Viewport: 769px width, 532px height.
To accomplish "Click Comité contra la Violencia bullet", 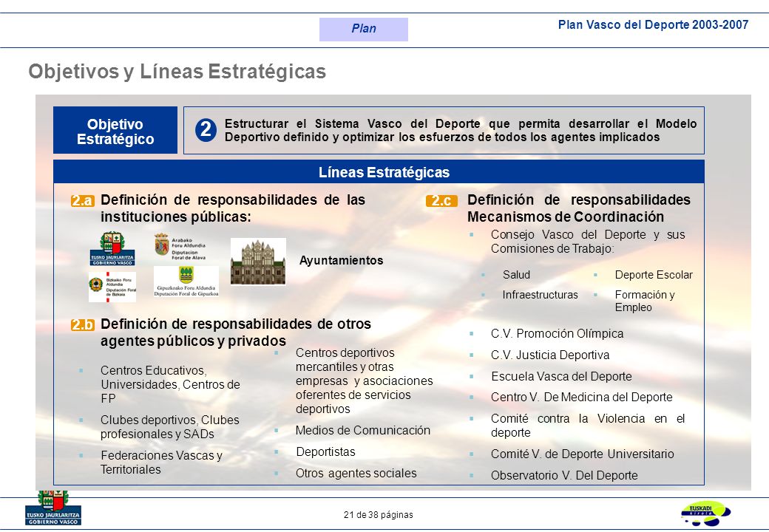I will pyautogui.click(x=588, y=425).
